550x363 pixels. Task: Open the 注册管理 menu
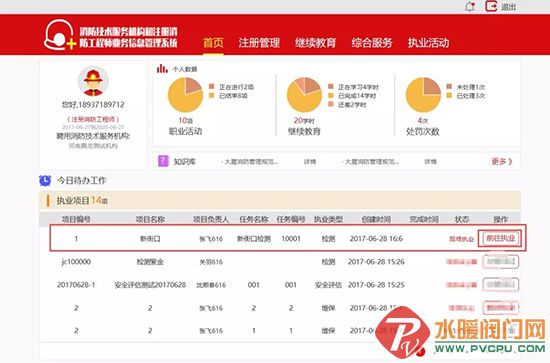(x=259, y=43)
